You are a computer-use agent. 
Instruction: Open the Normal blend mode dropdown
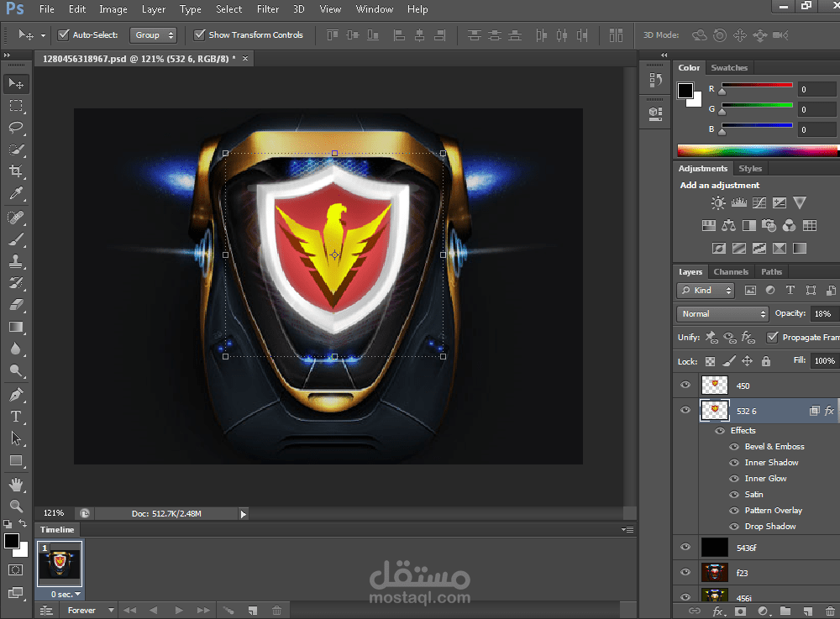pyautogui.click(x=722, y=314)
